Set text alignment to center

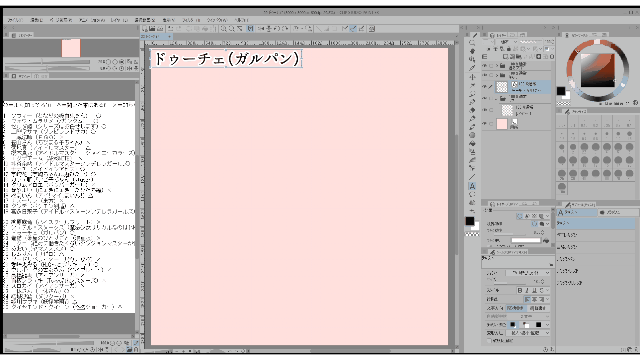pos(534,299)
